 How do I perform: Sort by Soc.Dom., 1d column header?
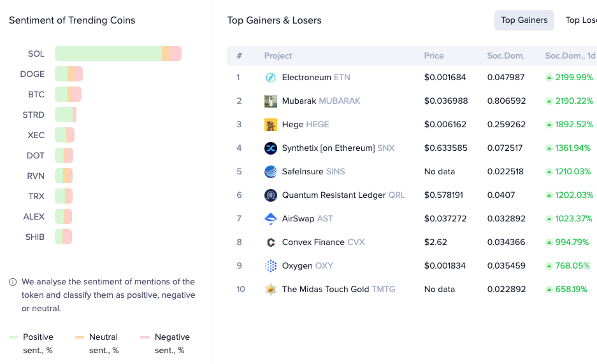(x=570, y=55)
